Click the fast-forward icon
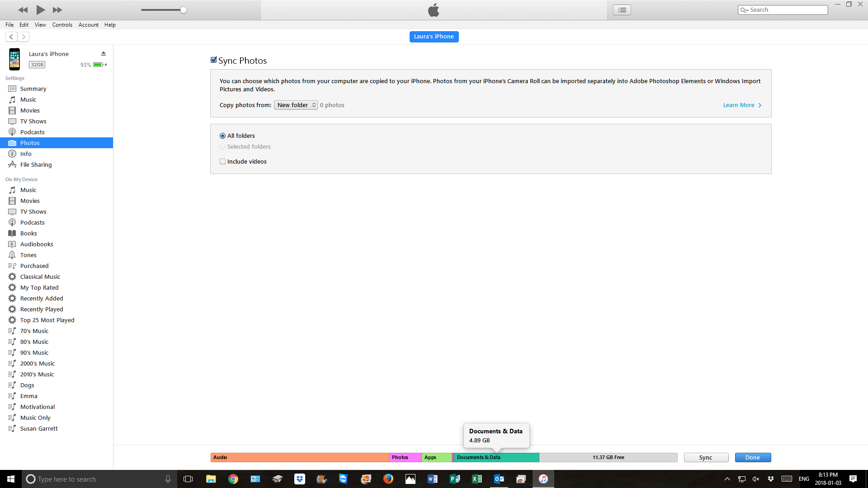 click(57, 10)
